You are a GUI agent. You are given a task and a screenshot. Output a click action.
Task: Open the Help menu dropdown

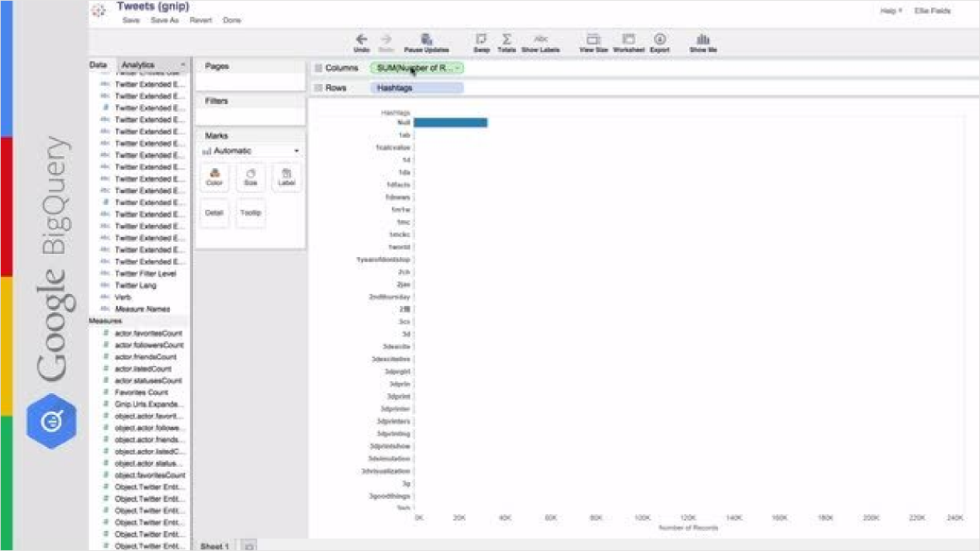[x=891, y=11]
